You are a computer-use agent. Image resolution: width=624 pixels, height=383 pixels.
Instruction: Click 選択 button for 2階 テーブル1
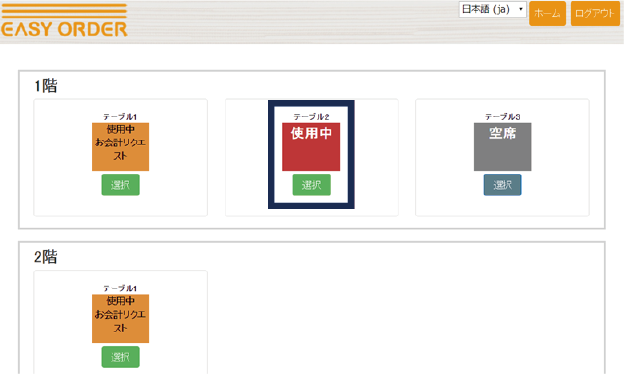click(x=121, y=357)
